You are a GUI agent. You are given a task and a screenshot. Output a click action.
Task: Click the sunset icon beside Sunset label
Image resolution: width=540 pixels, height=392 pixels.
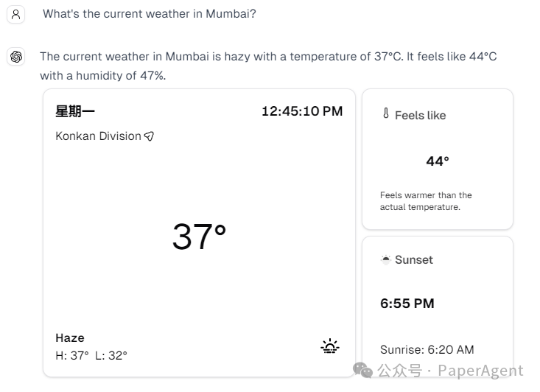385,259
